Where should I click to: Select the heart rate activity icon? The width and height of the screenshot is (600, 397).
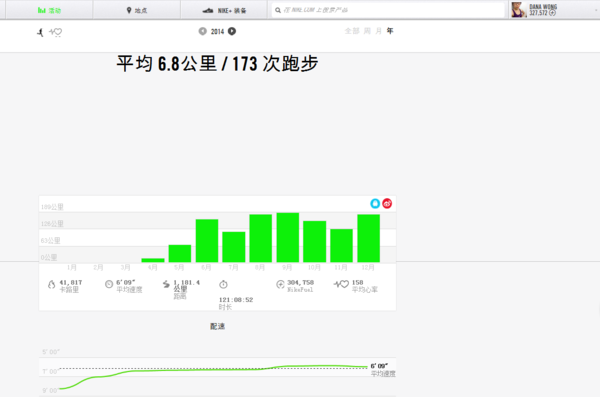tap(55, 32)
